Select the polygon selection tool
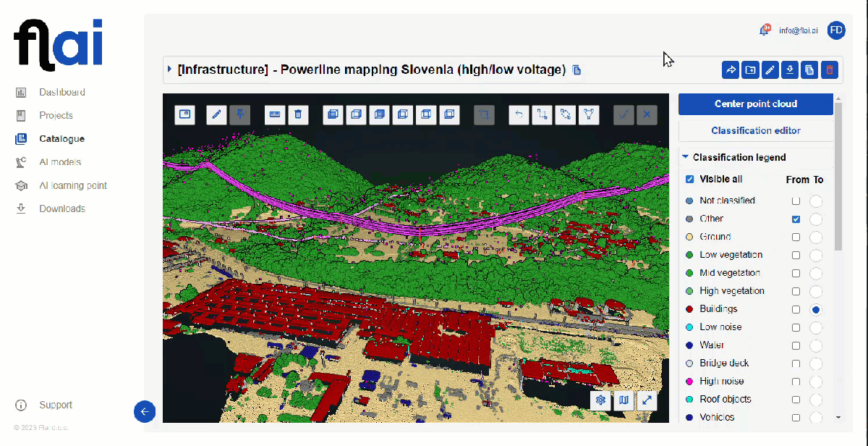 566,114
